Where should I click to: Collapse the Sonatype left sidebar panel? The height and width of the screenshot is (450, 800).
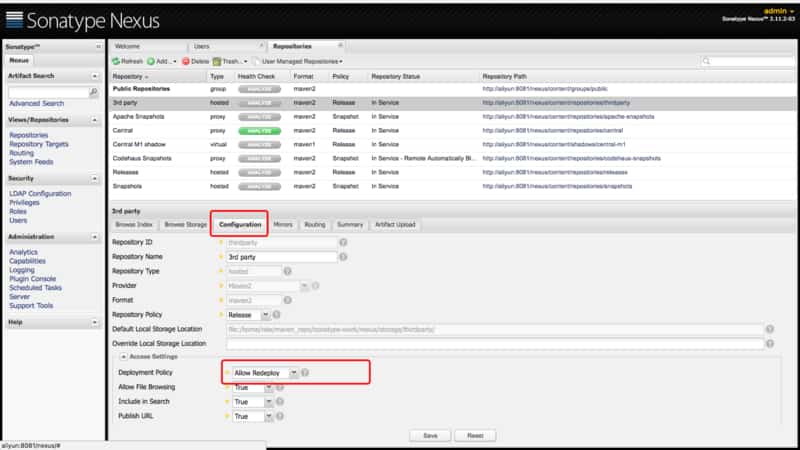click(98, 46)
